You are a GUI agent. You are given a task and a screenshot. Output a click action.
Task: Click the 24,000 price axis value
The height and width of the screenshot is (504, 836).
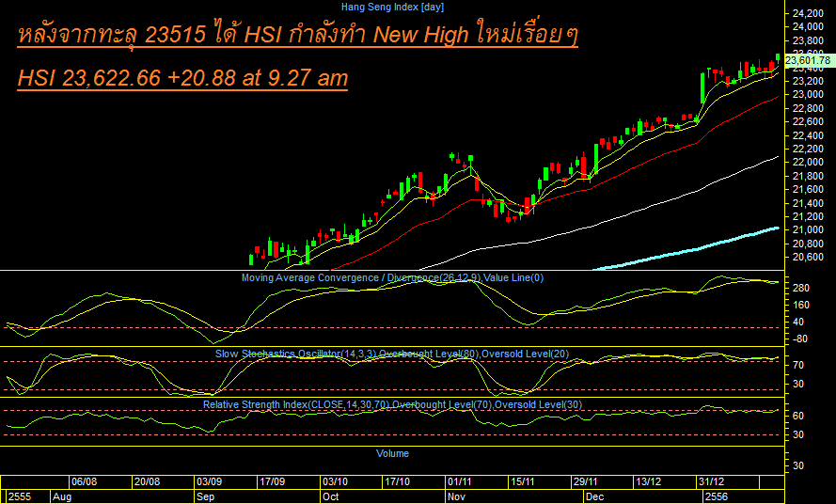point(809,26)
